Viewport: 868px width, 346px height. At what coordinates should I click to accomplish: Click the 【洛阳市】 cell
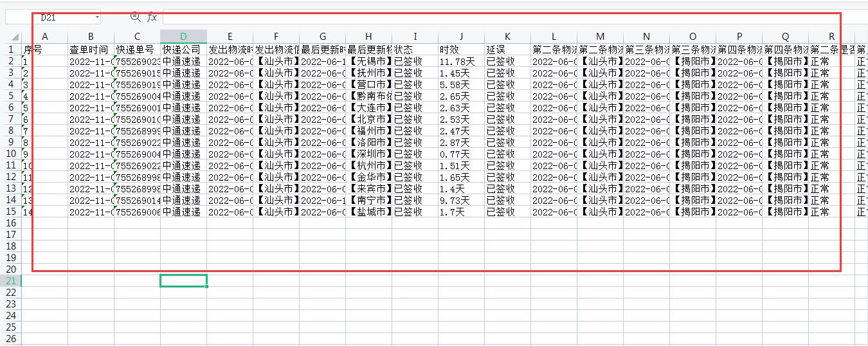point(368,142)
